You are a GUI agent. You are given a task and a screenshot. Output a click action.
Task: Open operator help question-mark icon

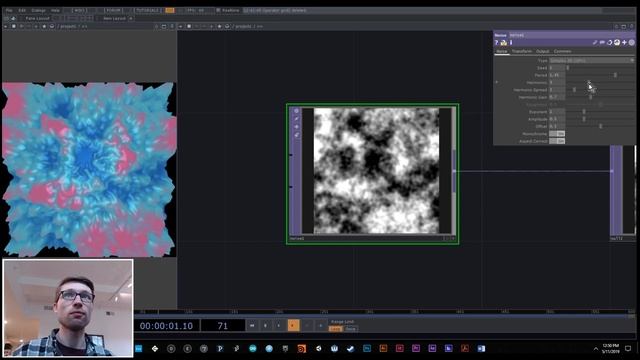click(x=497, y=42)
